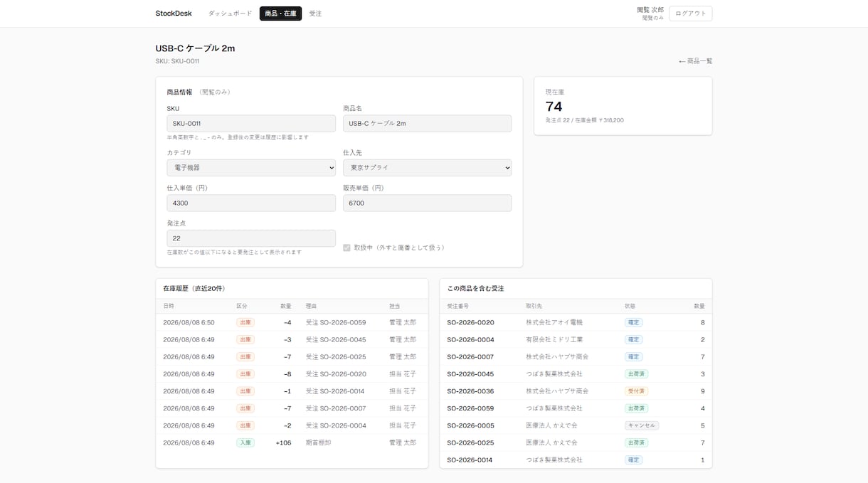Select history row 受注 SO-2026-0059
This screenshot has height=483, width=868.
(x=292, y=322)
